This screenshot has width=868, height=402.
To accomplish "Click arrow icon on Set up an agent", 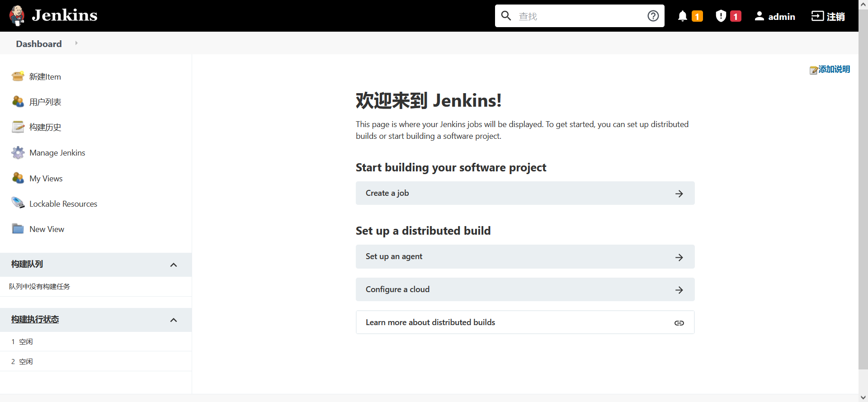I will [x=679, y=257].
